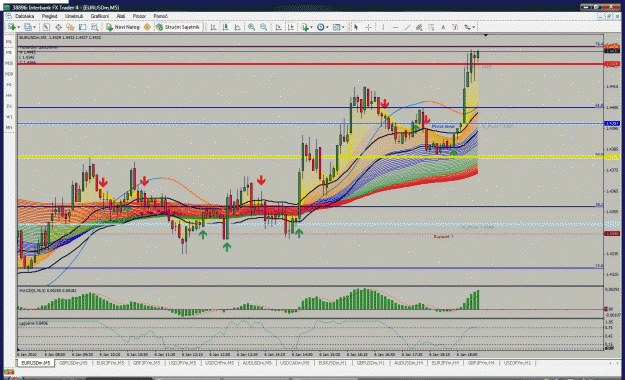This screenshot has height=380, width=625.
Task: Switch to H1 timeframe
Action: coord(9,85)
